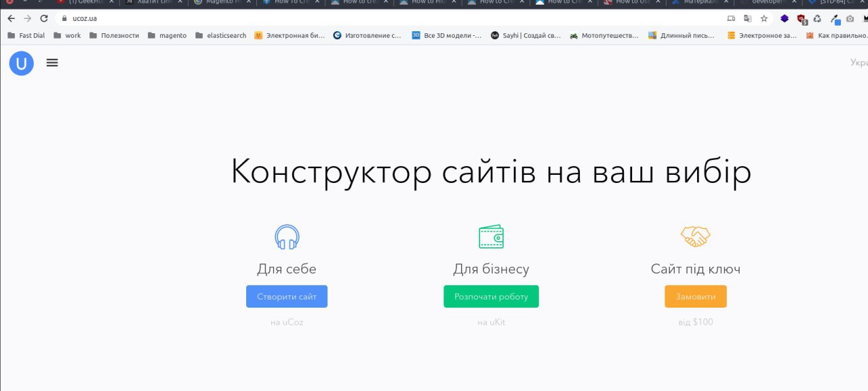The height and width of the screenshot is (391, 868).
Task: Click the Конструктор сайтів на ваш вибір headline
Action: click(491, 171)
